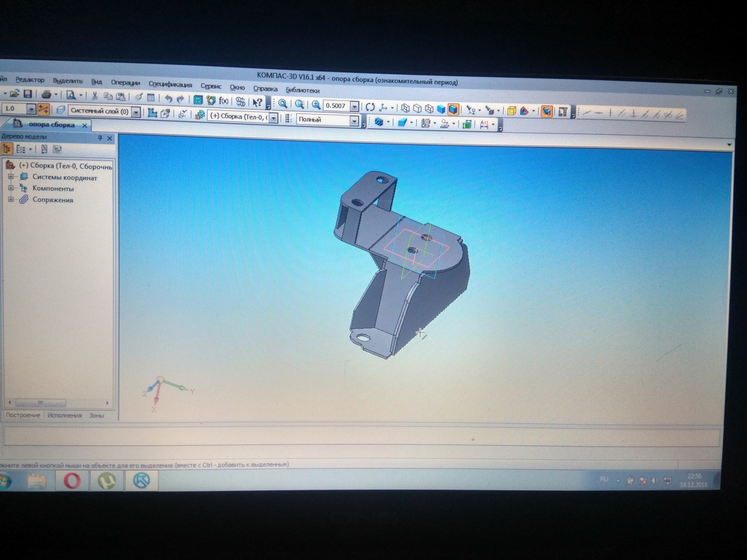Close the Дерево модели panel
Image resolution: width=747 pixels, height=560 pixels.
(x=110, y=138)
